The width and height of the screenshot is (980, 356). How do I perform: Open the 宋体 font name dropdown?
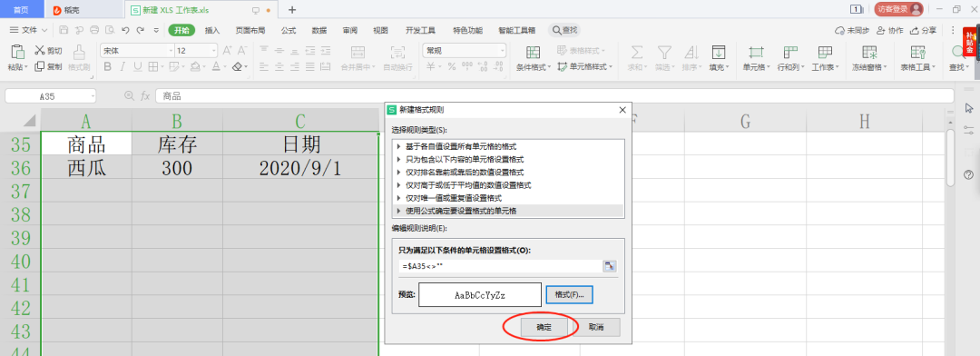point(137,51)
